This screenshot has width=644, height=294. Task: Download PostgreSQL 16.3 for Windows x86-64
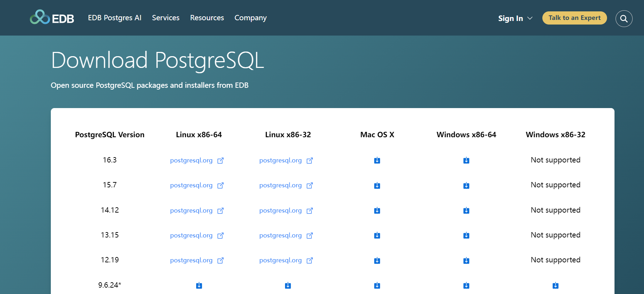tap(466, 160)
